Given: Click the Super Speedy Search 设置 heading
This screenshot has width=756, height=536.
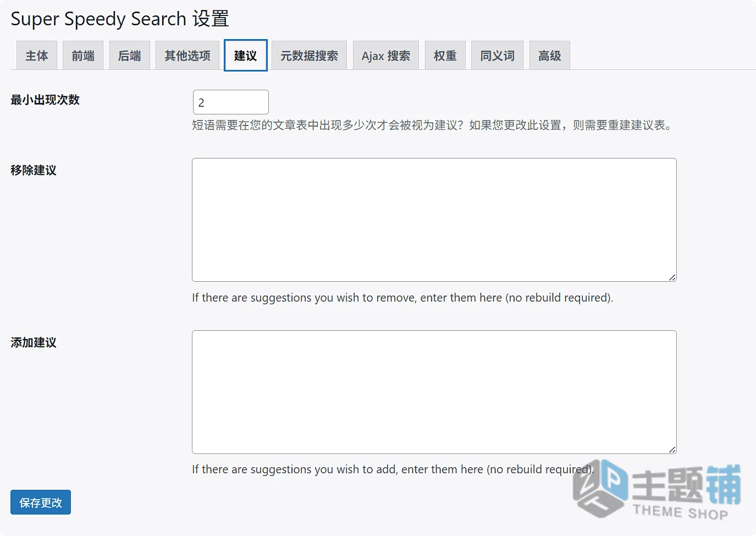Looking at the screenshot, I should coord(120,19).
